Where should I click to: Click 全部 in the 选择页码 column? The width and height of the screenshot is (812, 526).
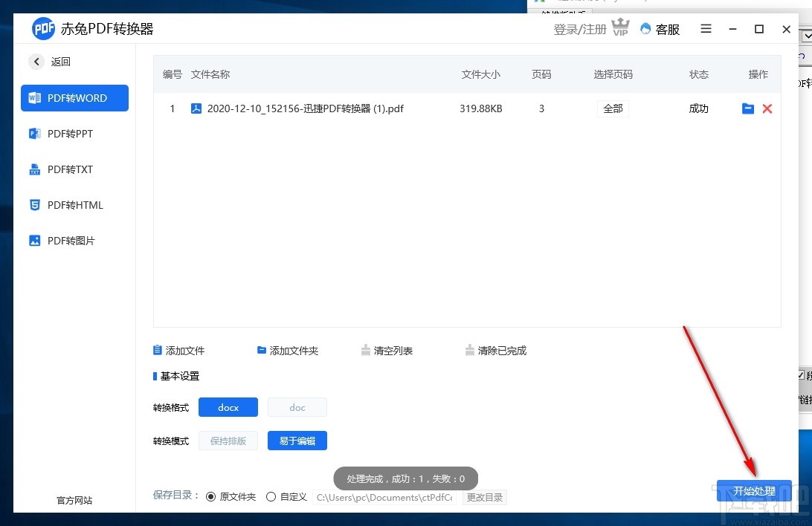(613, 108)
